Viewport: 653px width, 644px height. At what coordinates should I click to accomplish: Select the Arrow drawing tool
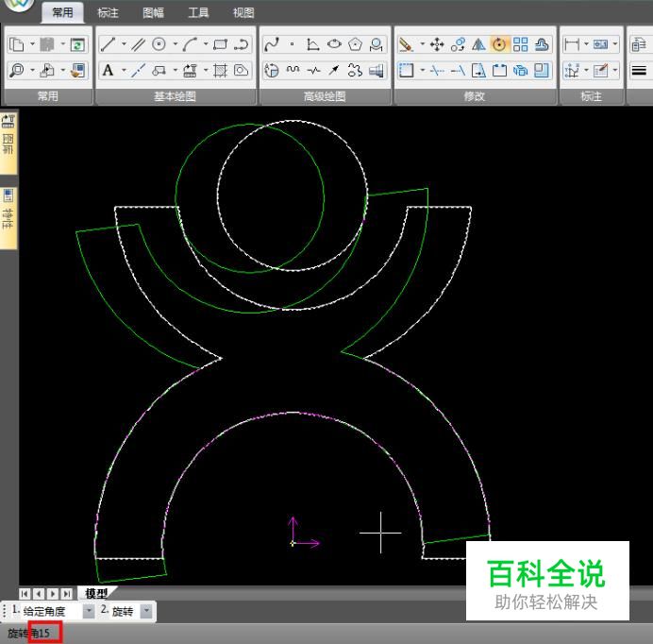pos(334,70)
